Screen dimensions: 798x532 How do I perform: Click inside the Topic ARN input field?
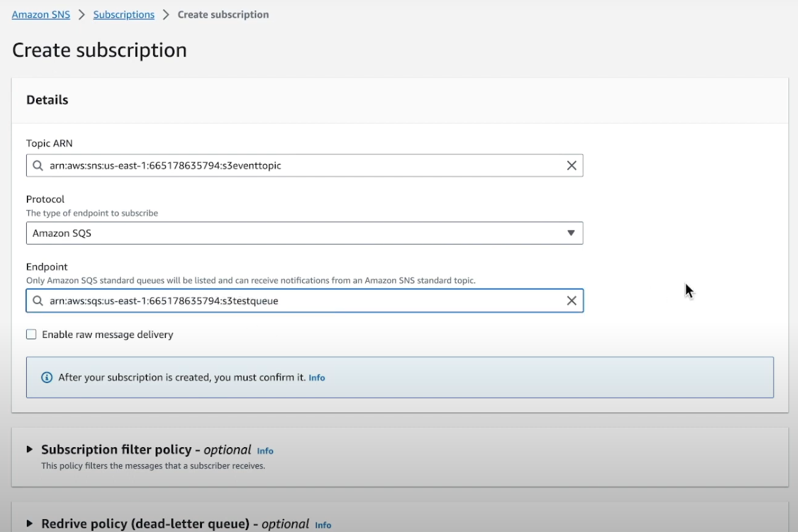click(304, 165)
